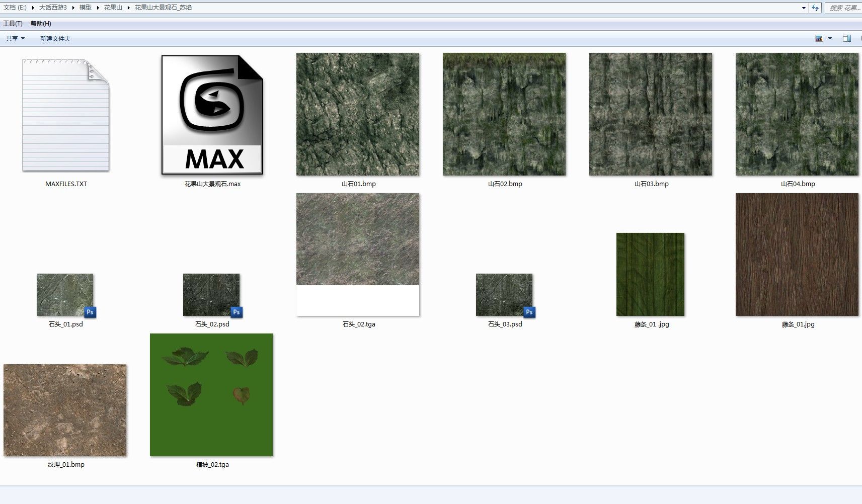
Task: Open the 共享 share dropdown
Action: click(x=15, y=38)
